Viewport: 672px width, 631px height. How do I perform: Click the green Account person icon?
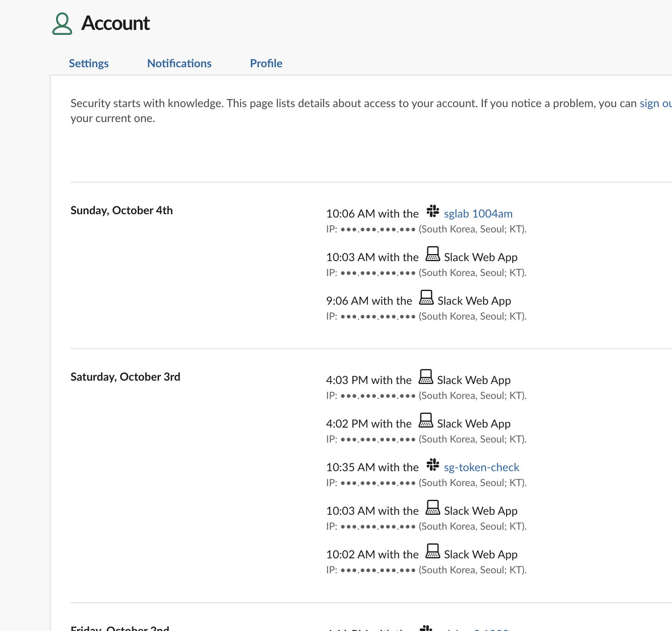[62, 24]
